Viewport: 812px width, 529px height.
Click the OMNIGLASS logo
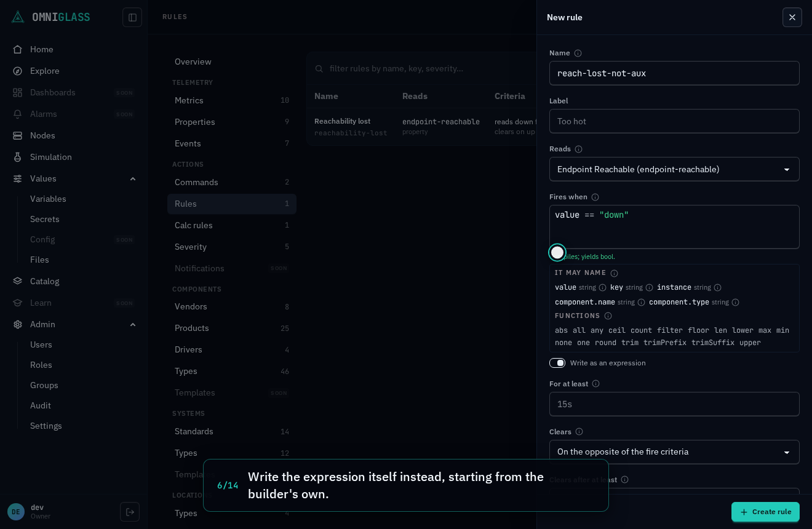point(51,17)
